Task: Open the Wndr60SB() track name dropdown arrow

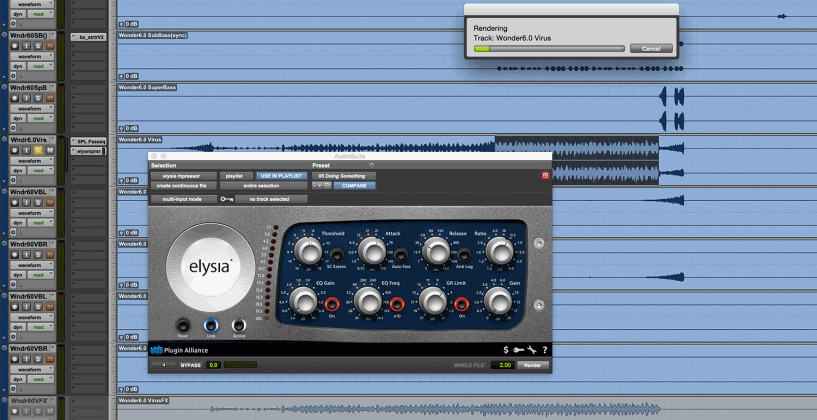Action: [52, 35]
